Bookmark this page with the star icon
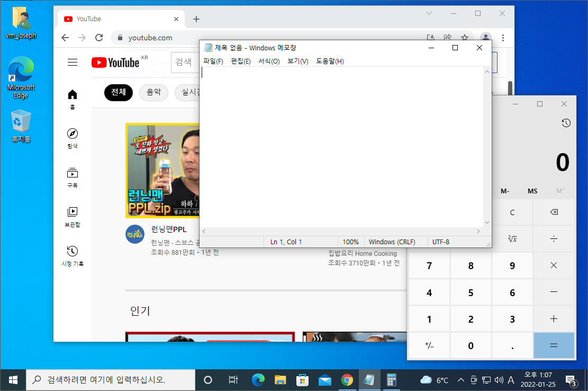This screenshot has height=391, width=588. tap(465, 37)
